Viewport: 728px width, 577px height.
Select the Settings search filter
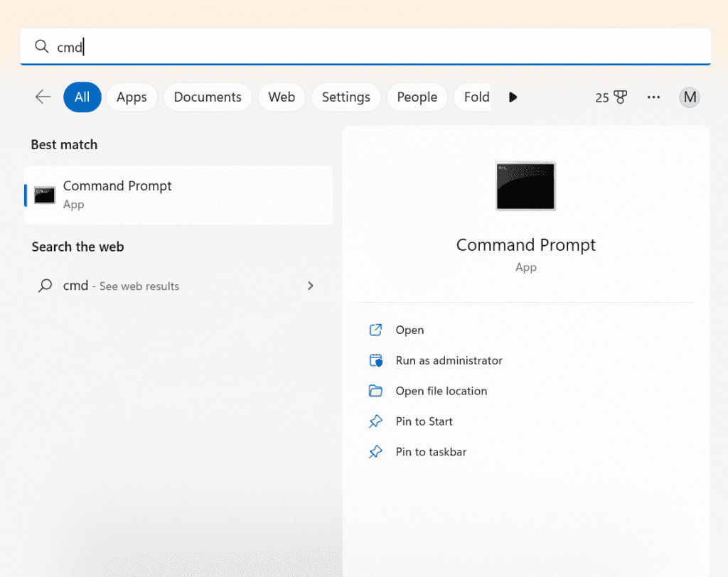point(346,97)
